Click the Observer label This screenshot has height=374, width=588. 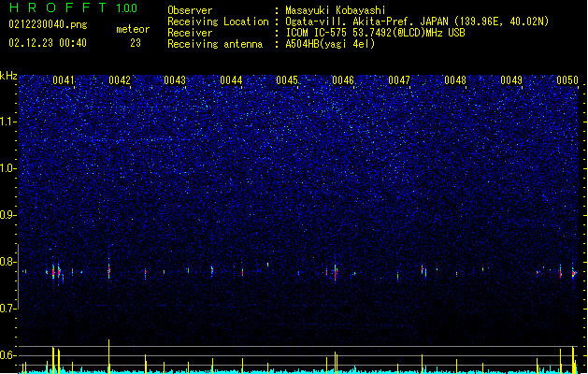[190, 10]
